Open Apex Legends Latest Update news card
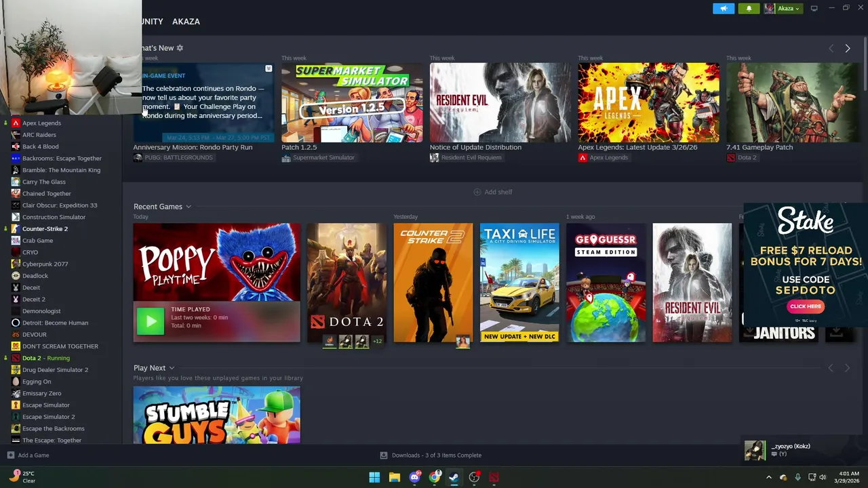 point(649,102)
